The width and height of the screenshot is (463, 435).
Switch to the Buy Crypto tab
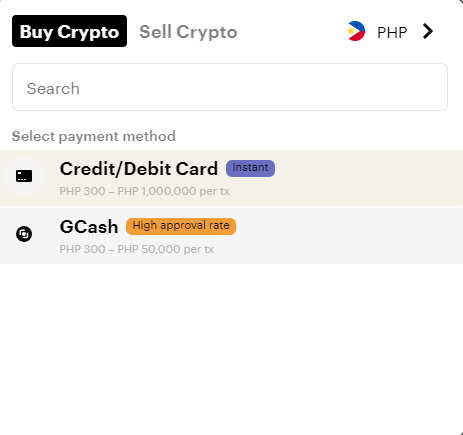pos(69,31)
